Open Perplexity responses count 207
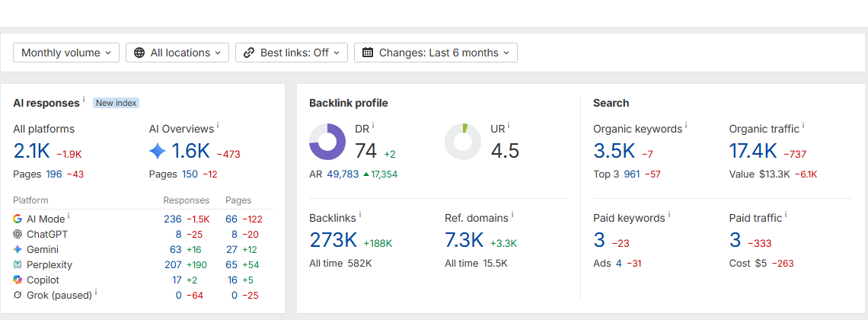 [x=174, y=265]
